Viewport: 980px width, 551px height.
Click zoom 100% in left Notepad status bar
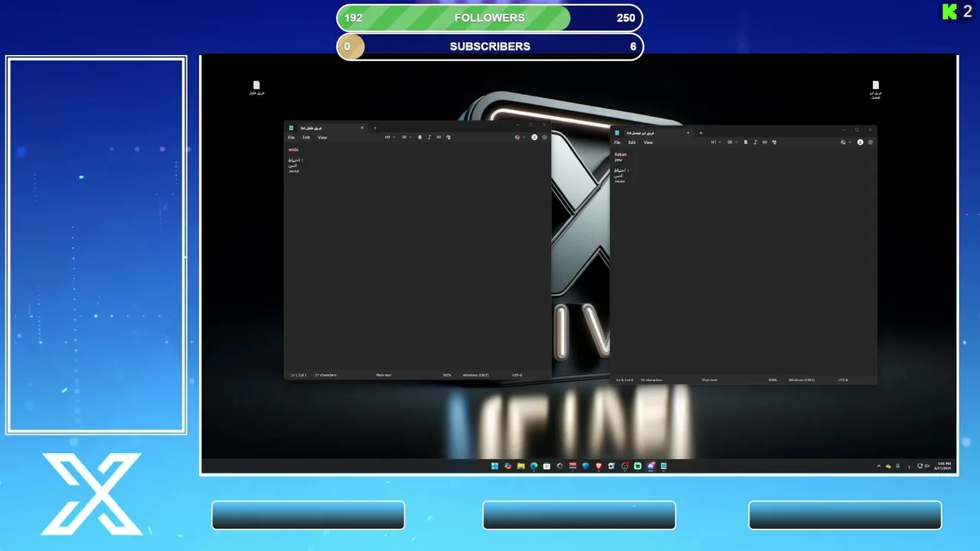pyautogui.click(x=446, y=375)
